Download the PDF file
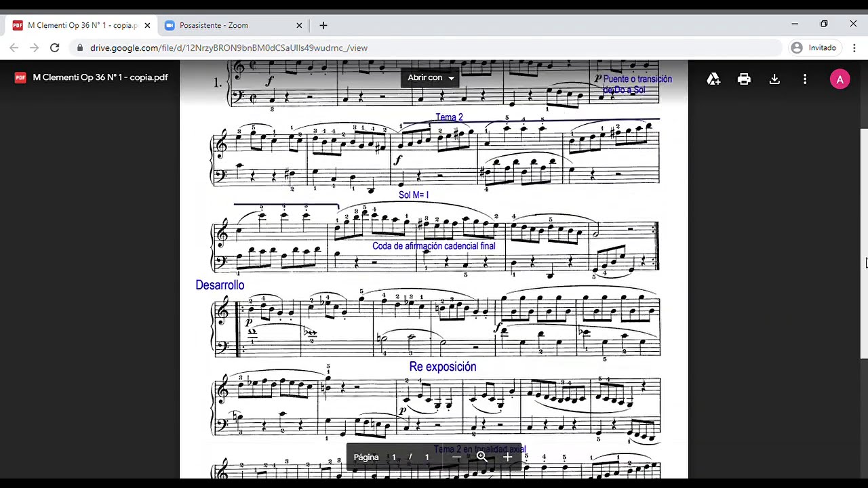 pos(774,79)
